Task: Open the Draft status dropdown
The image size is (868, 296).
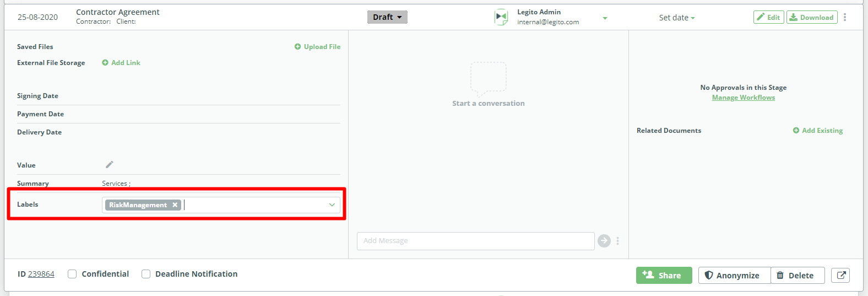Action: [x=387, y=17]
